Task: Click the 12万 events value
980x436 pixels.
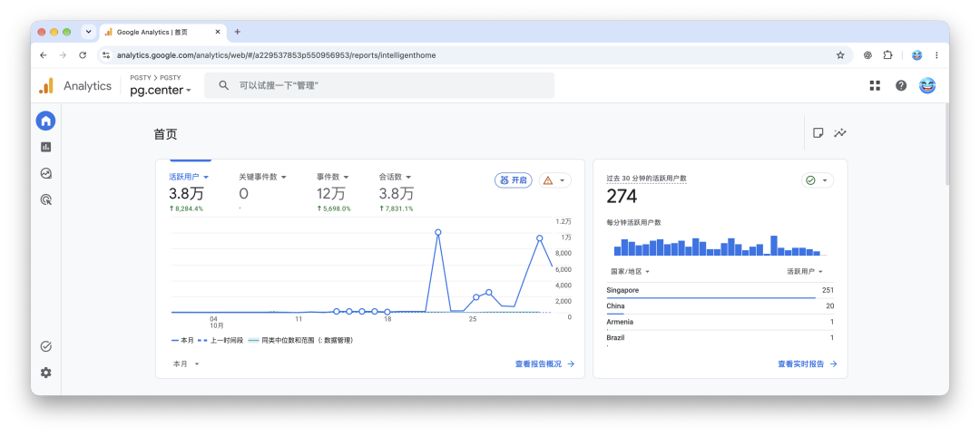Action: point(331,194)
